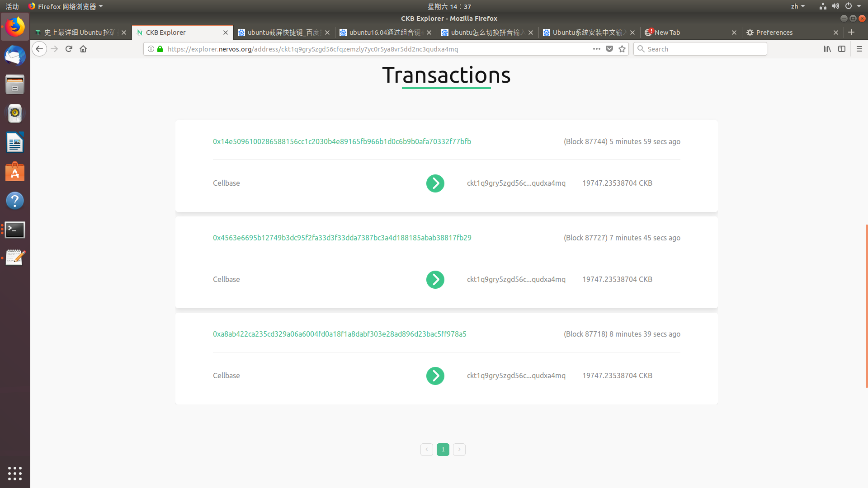
Task: Open ckt1q9gry5zgd56c address in Block 87718 row
Action: 516,375
